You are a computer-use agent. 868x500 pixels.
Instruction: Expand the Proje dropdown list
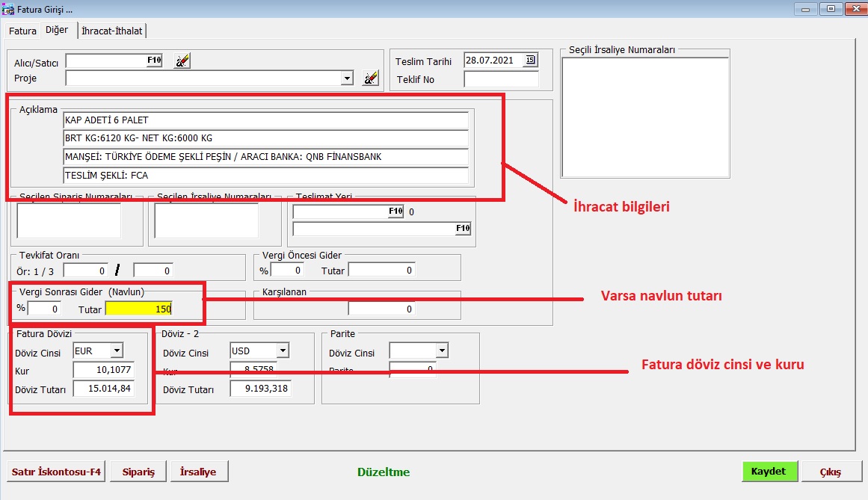(x=347, y=78)
